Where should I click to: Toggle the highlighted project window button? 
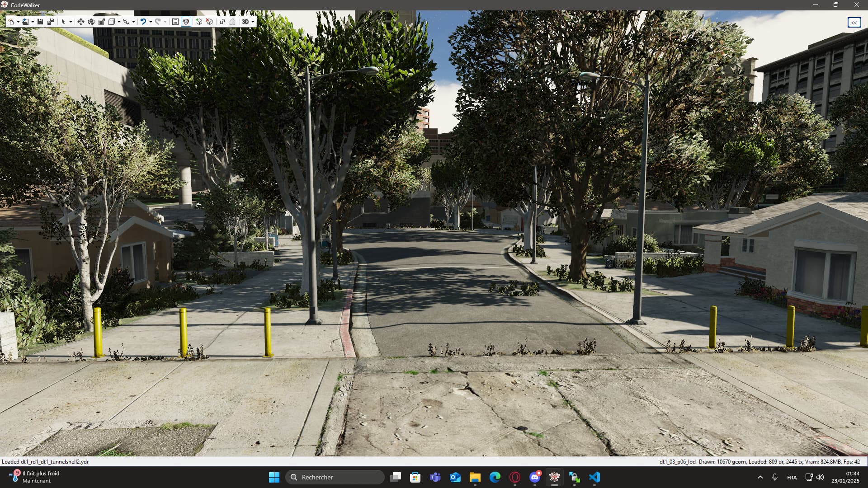coord(186,22)
